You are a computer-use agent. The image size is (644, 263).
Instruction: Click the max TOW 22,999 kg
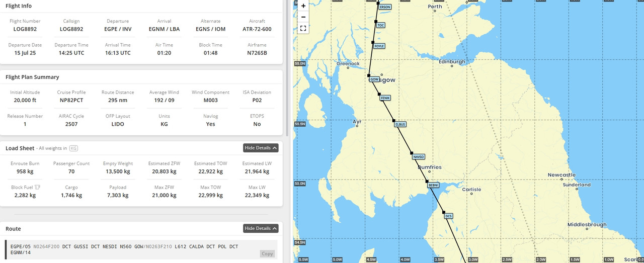(210, 195)
